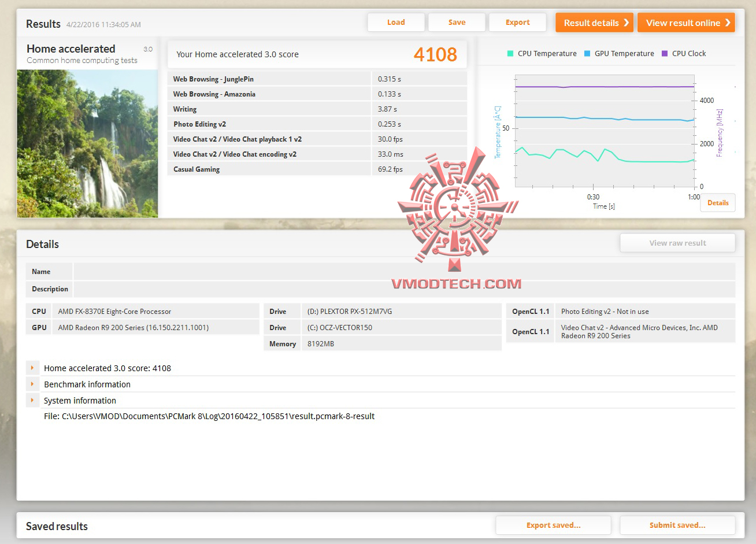756x544 pixels.
Task: Click the 0.133 s Amazonia value
Action: coord(390,94)
